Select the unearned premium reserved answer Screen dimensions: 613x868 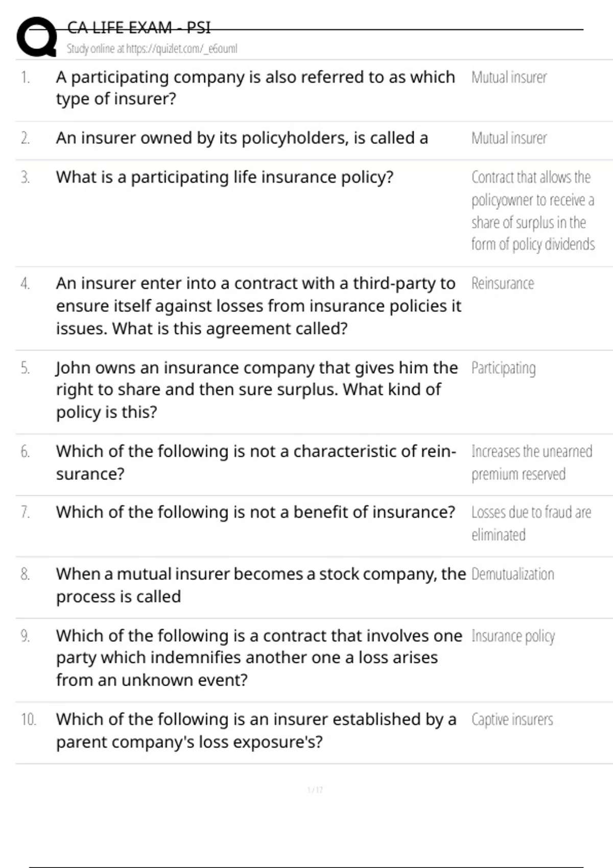pos(531,463)
